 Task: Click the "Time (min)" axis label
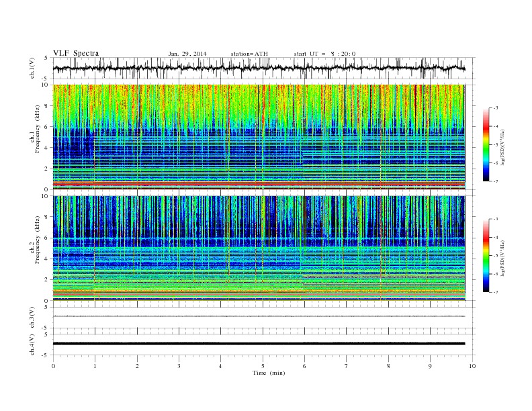coord(269,373)
